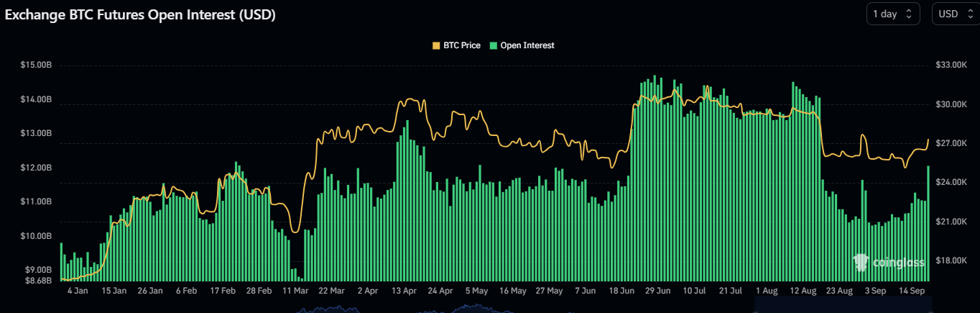This screenshot has width=980, height=313.
Task: Click the $8.68B minimum axis label
Action: pyautogui.click(x=37, y=279)
